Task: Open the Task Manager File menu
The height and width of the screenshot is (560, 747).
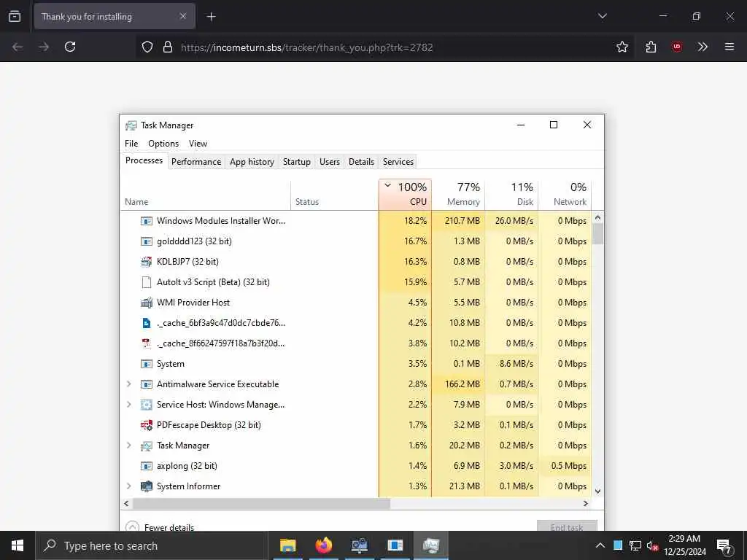Action: [131, 144]
